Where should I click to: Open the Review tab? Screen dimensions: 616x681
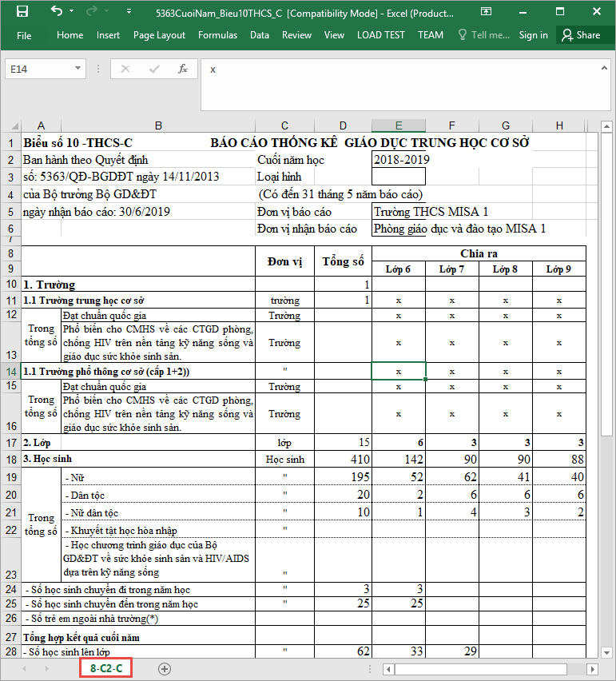click(296, 35)
